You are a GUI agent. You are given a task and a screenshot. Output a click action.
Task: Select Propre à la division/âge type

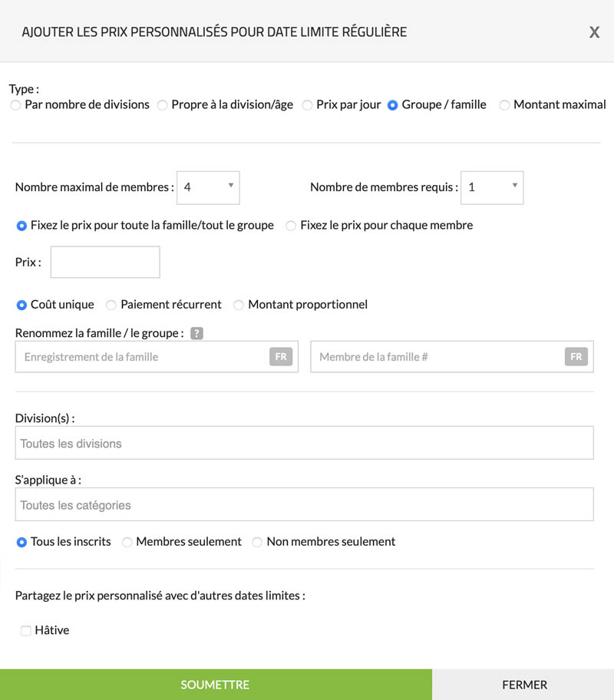click(163, 105)
